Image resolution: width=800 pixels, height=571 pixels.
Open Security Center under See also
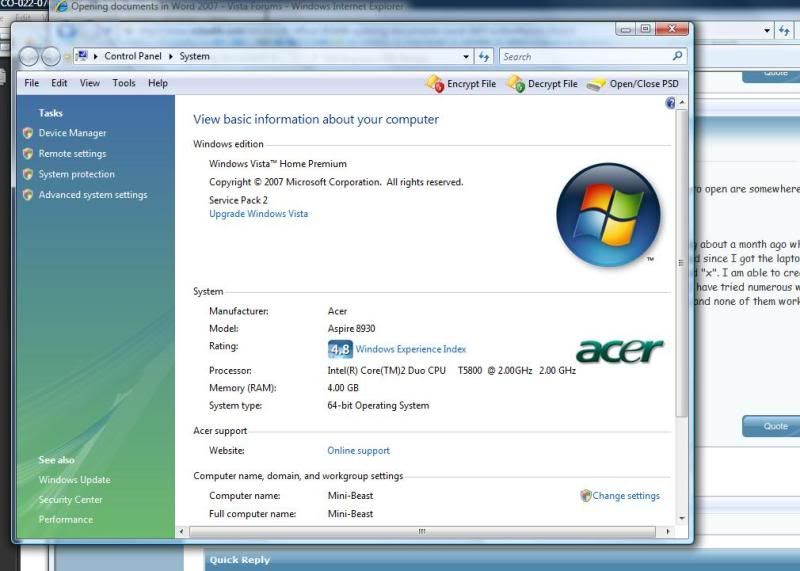(x=70, y=500)
